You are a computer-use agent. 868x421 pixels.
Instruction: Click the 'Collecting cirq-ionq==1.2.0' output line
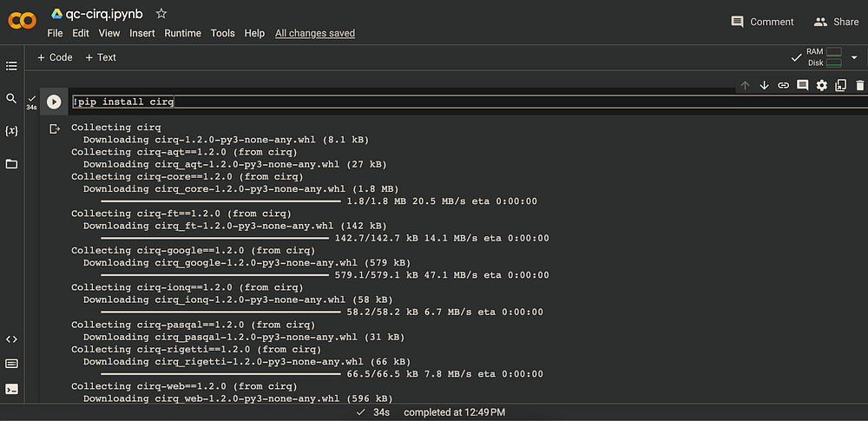pyautogui.click(x=187, y=287)
